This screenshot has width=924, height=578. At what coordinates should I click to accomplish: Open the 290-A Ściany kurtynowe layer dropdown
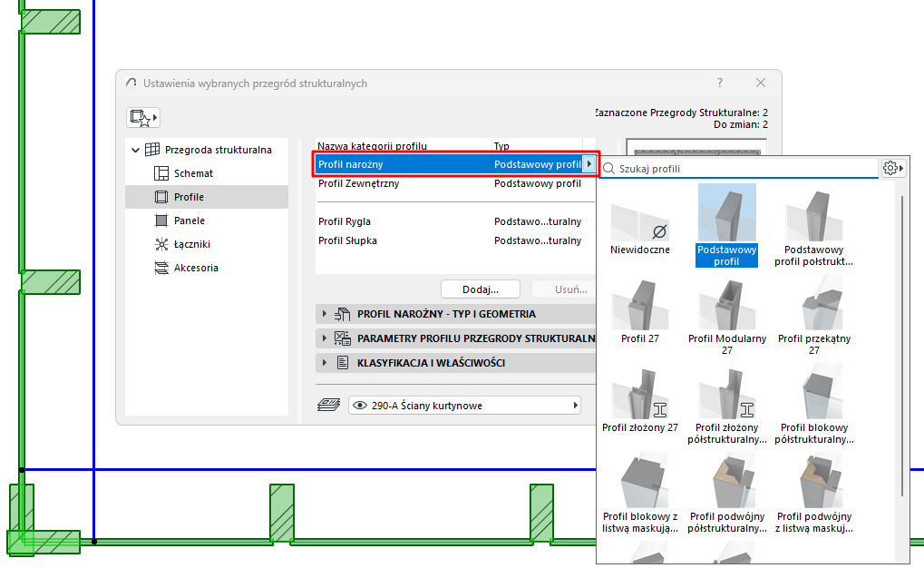click(x=465, y=406)
